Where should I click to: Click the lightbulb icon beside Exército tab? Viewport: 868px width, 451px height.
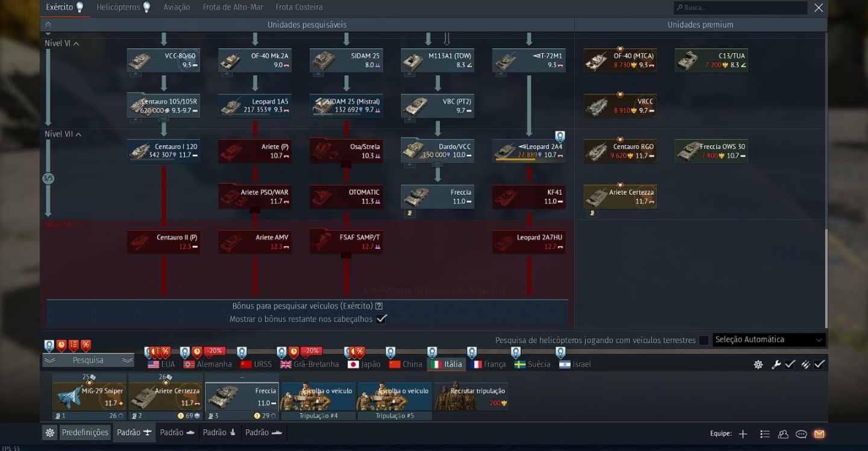(x=80, y=7)
